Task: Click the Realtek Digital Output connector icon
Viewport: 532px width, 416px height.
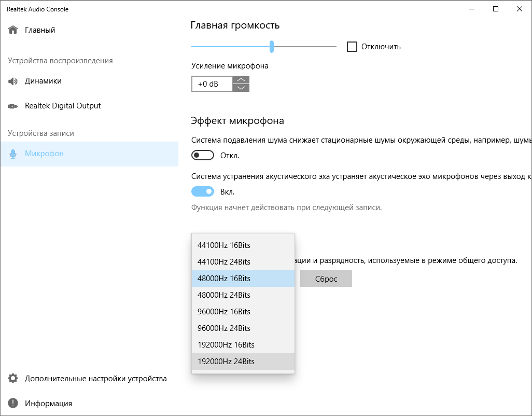Action: (13, 106)
